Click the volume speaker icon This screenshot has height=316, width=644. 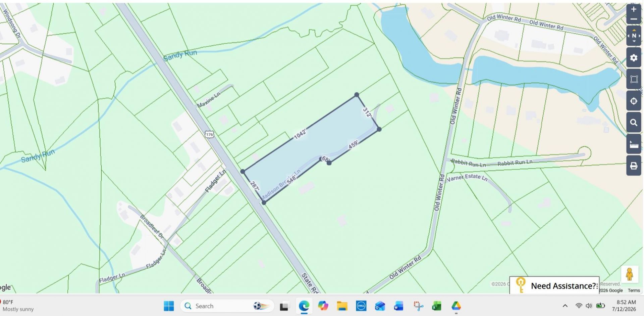[x=589, y=306]
